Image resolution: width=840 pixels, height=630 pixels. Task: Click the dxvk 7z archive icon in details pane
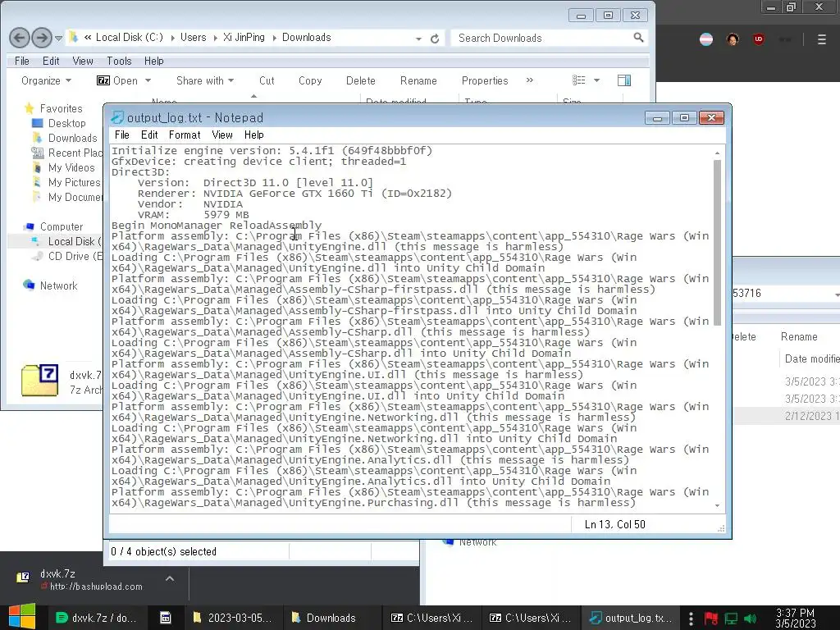(39, 381)
